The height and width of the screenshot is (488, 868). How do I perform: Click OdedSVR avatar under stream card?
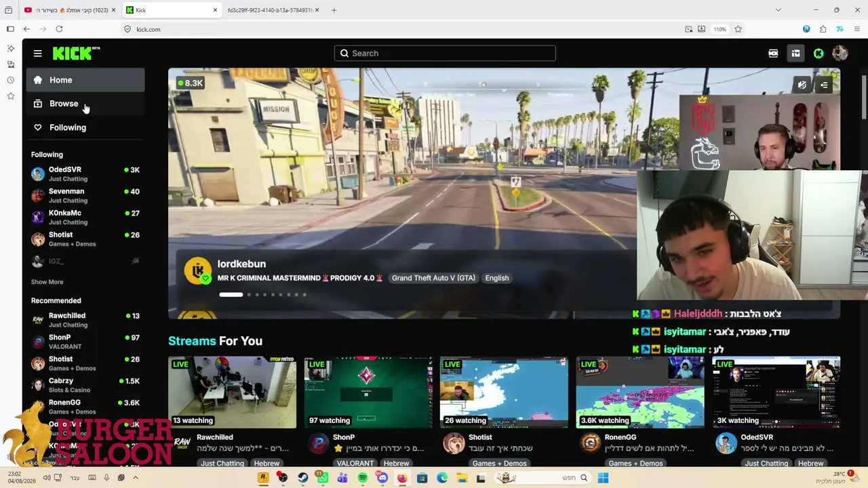tap(726, 443)
